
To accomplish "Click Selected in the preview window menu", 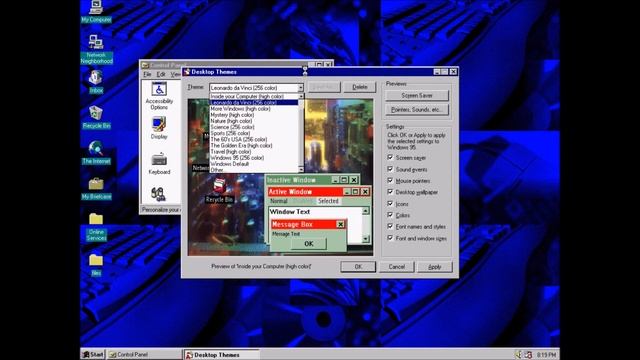I will [329, 201].
